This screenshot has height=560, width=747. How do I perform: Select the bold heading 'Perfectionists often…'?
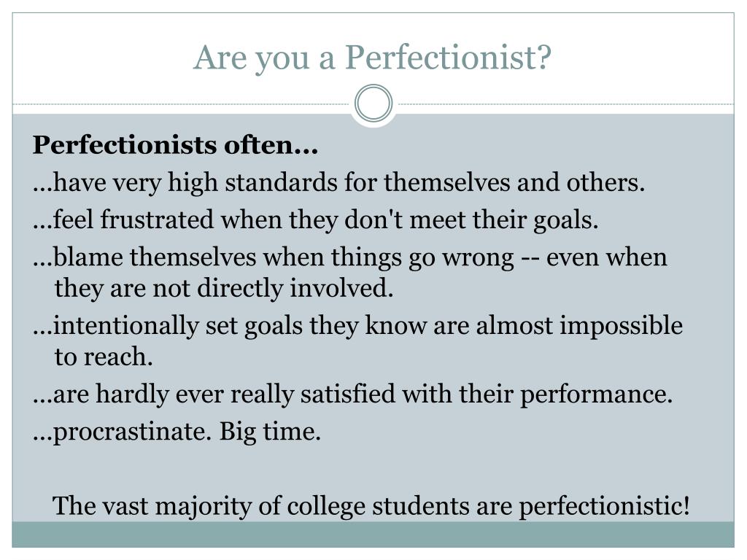point(175,145)
